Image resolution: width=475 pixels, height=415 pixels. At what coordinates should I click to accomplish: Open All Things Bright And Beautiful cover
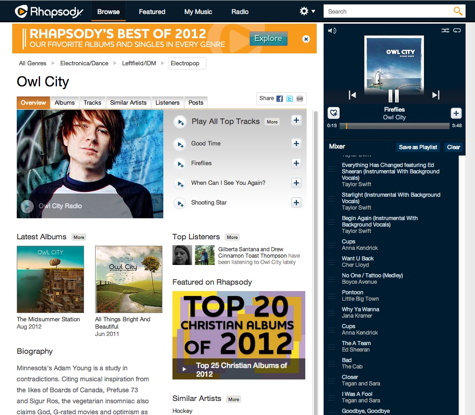(129, 279)
